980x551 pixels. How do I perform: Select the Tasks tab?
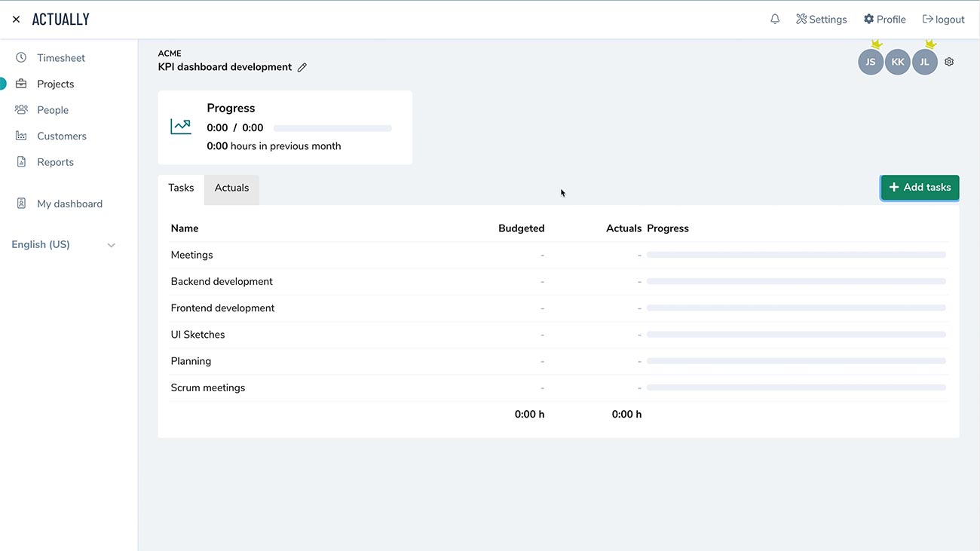(180, 188)
